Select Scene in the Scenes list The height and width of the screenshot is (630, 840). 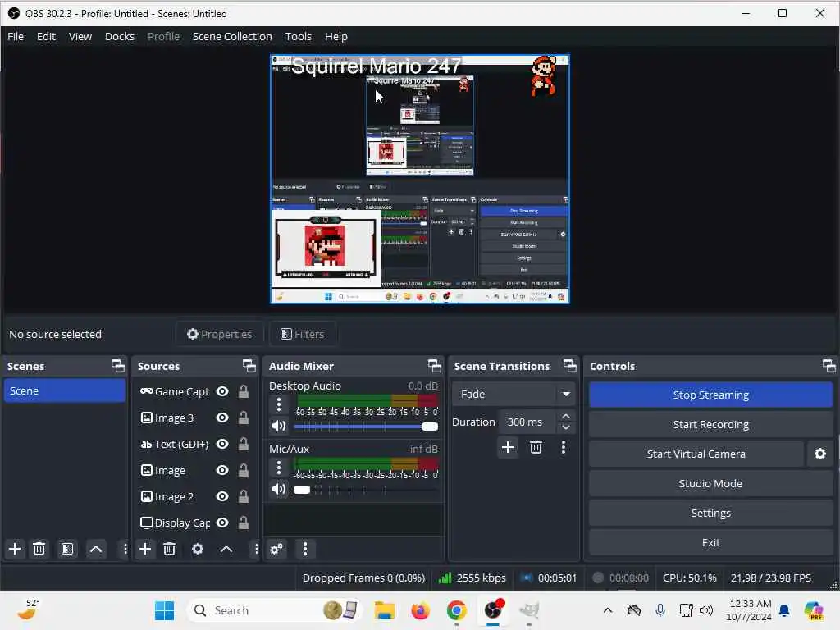64,391
